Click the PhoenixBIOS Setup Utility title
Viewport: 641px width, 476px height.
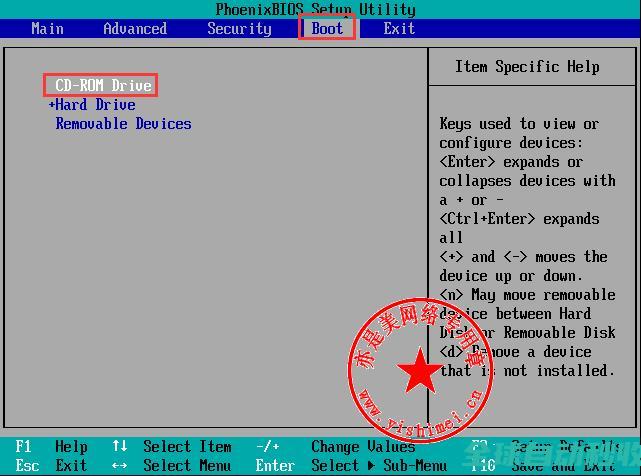315,10
